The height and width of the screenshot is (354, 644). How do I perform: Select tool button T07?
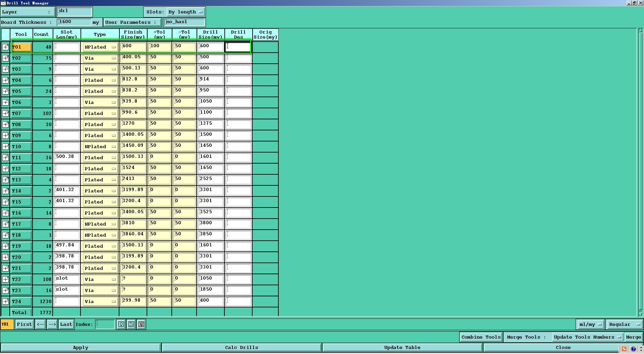(x=21, y=114)
